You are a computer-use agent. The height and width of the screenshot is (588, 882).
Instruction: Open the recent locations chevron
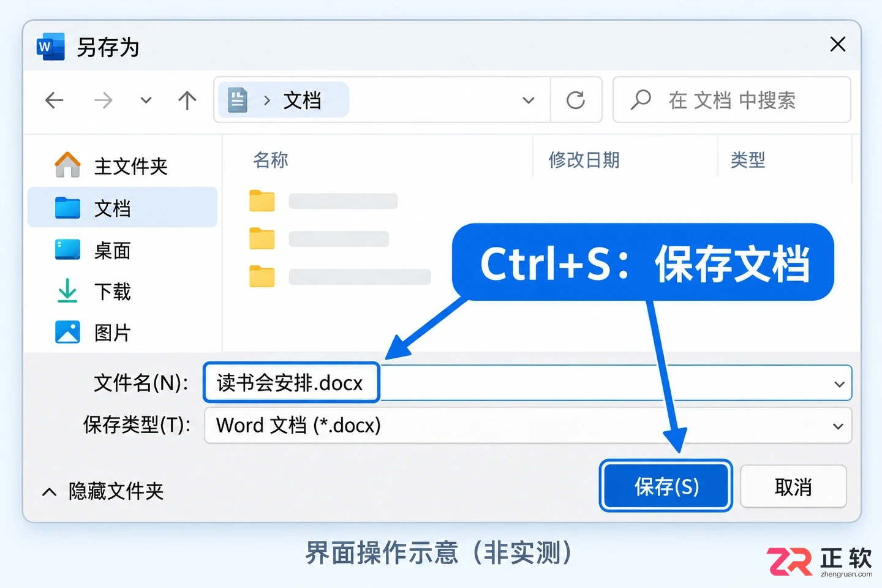(146, 100)
